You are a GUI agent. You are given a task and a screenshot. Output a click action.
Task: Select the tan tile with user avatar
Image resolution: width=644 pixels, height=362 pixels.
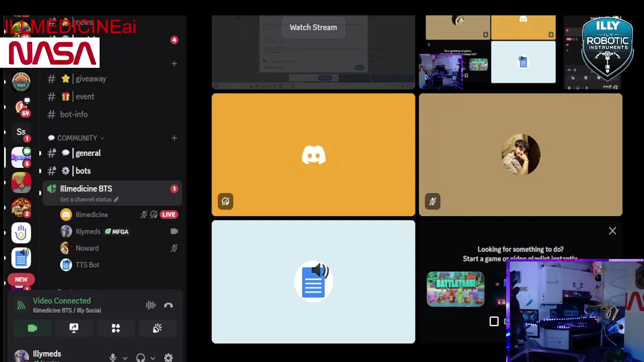pos(521,155)
